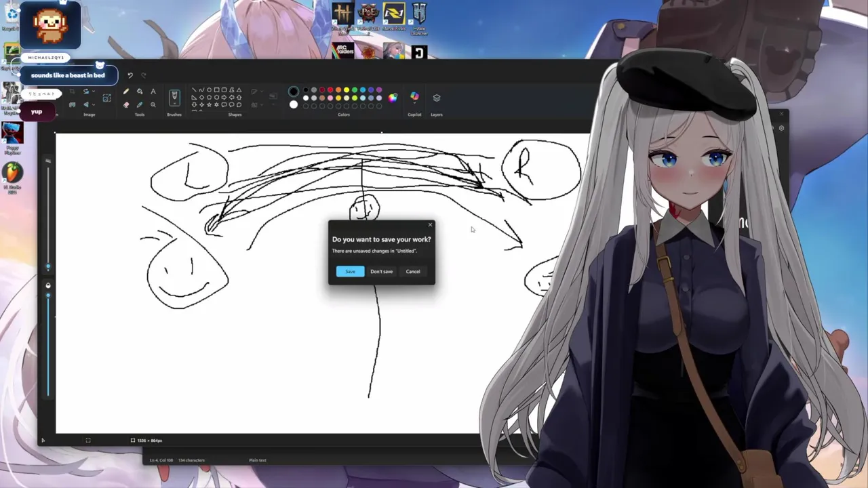Image resolution: width=868 pixels, height=488 pixels.
Task: Open the shape Outline dropdown
Action: click(256, 91)
